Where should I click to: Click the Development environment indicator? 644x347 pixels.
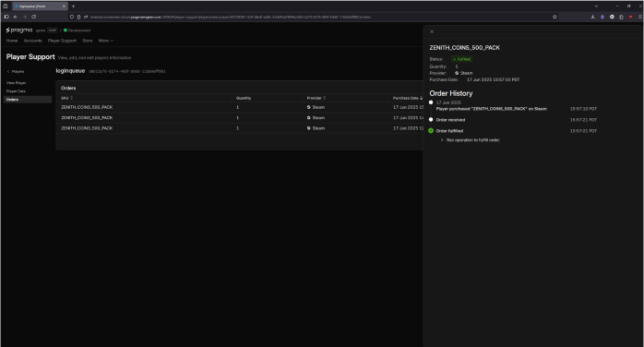[x=78, y=30]
